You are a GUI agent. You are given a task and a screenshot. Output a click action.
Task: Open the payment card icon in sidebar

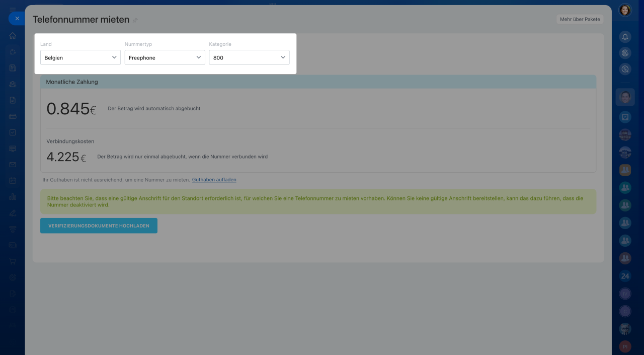point(13,245)
